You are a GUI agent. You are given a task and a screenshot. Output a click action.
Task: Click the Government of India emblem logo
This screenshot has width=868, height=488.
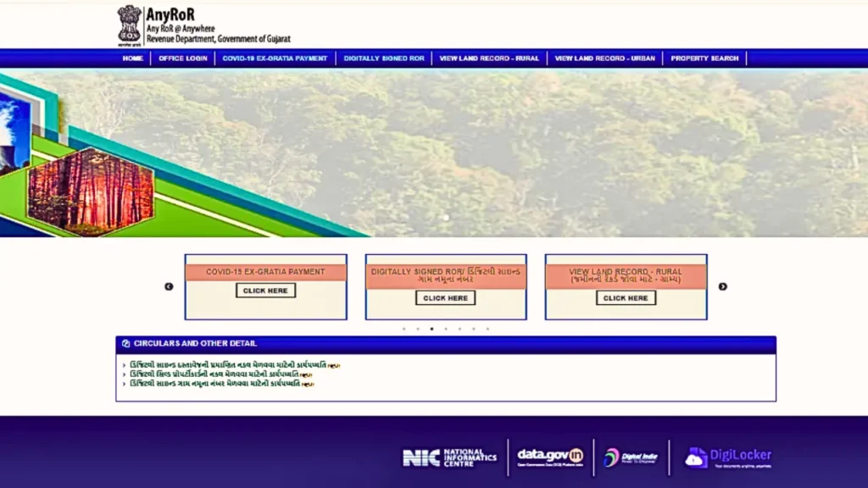[x=129, y=24]
